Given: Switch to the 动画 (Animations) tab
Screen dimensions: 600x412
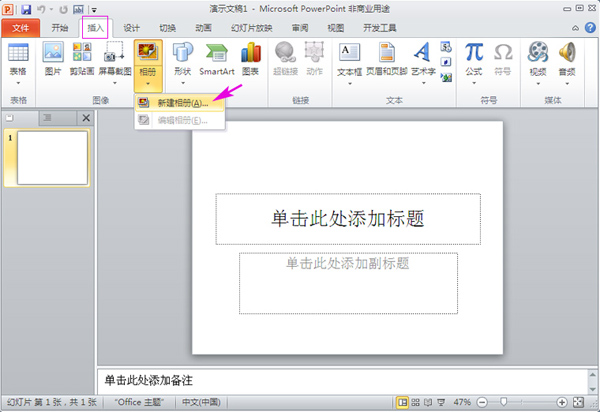Looking at the screenshot, I should tap(203, 28).
